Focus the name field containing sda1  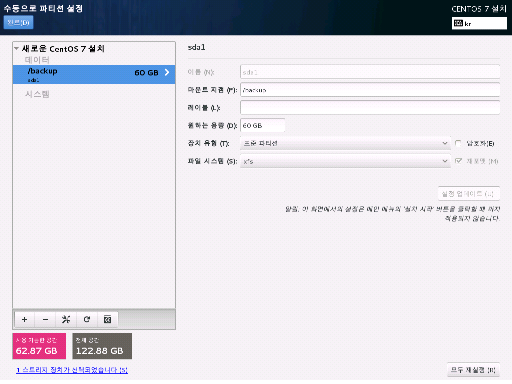tap(370, 72)
